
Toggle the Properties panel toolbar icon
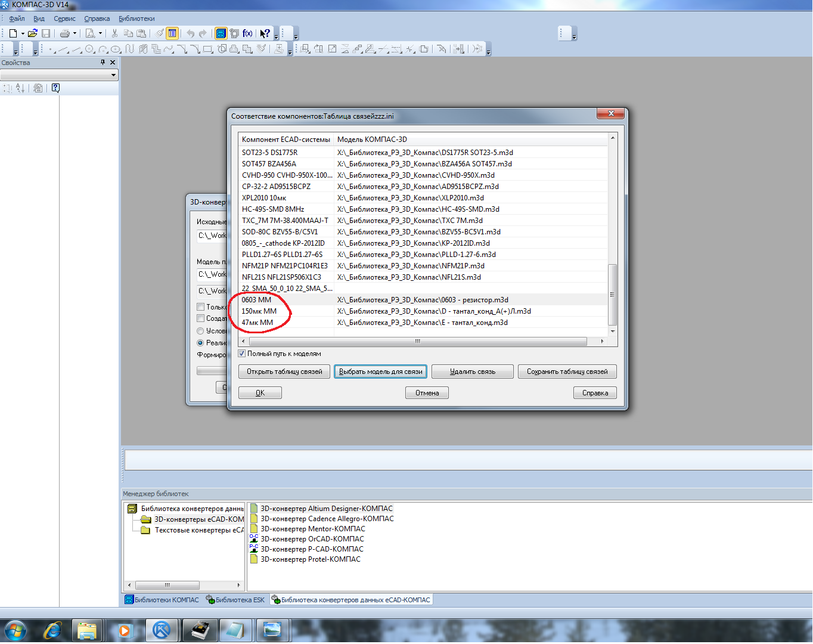coord(172,33)
